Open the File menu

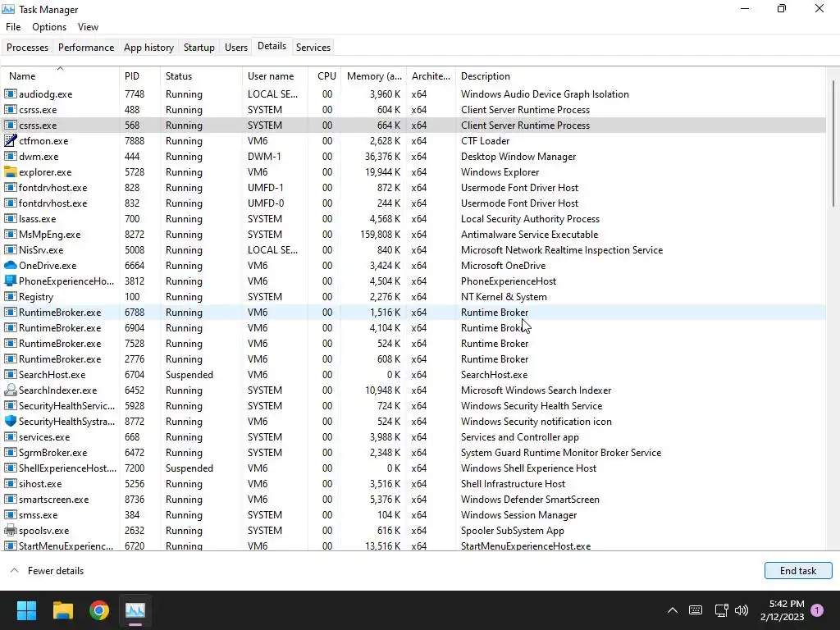(x=13, y=27)
